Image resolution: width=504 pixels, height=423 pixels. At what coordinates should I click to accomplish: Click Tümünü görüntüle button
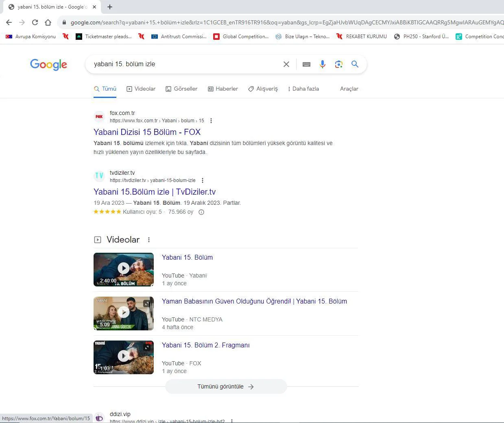point(226,386)
